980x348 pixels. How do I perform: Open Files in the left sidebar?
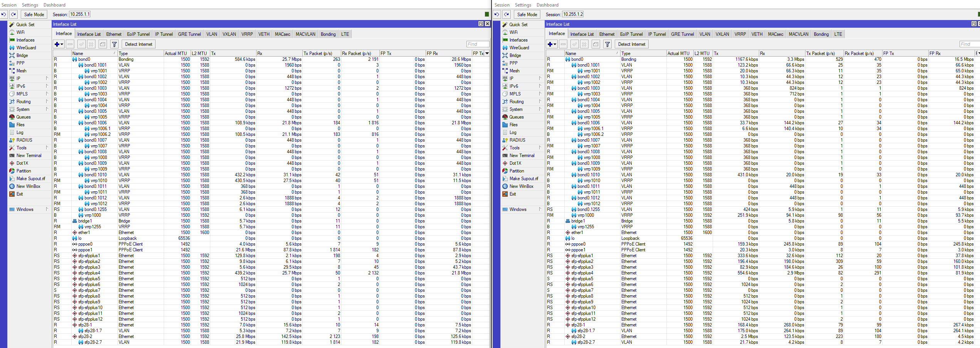tap(20, 125)
